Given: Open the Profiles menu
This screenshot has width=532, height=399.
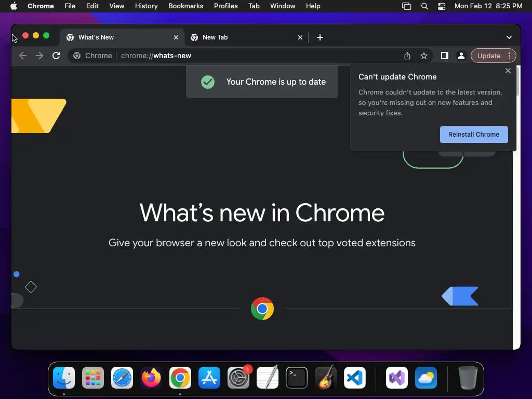Looking at the screenshot, I should [225, 6].
